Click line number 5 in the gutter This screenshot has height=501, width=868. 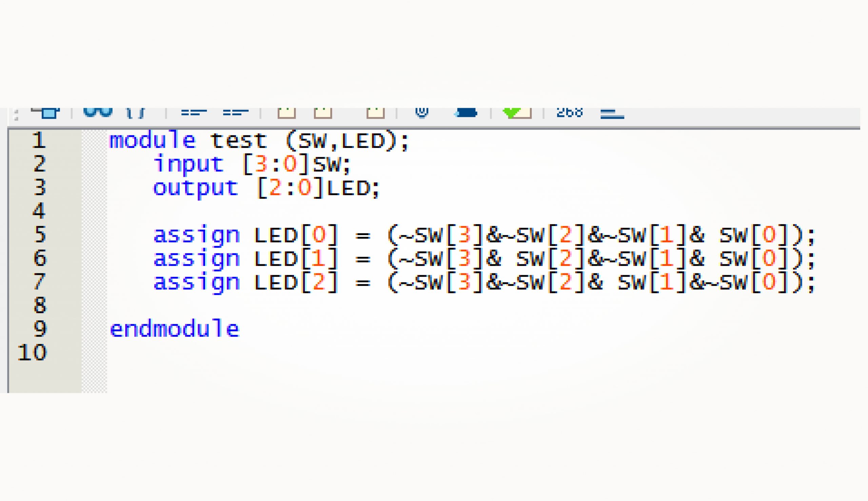click(x=39, y=235)
